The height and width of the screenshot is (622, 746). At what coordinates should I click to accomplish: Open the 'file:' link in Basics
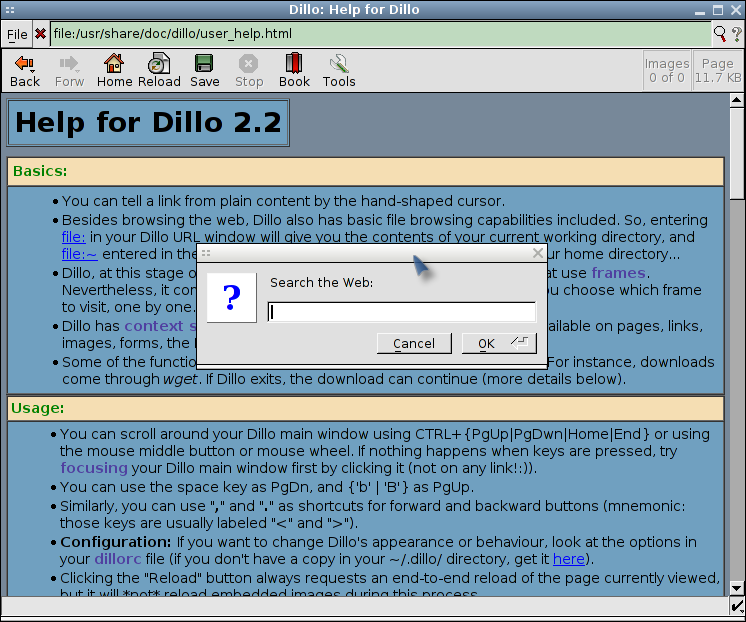coord(73,237)
